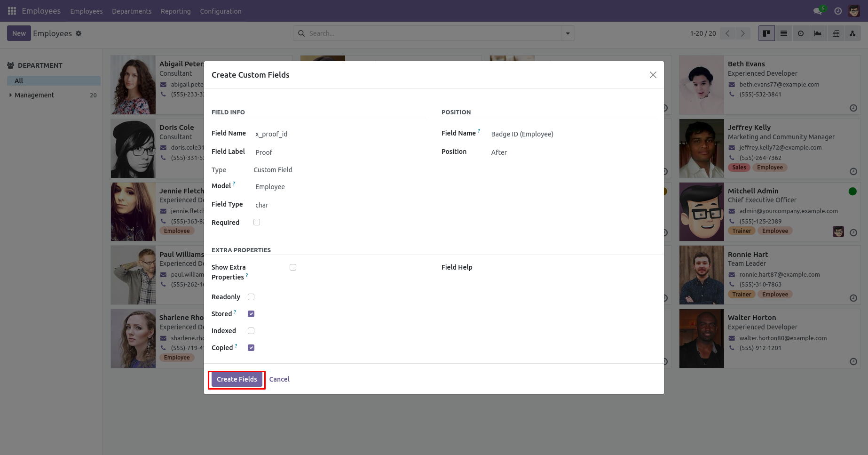Enable the Indexed checkbox
Screen dimensions: 868x455
pyautogui.click(x=251, y=331)
